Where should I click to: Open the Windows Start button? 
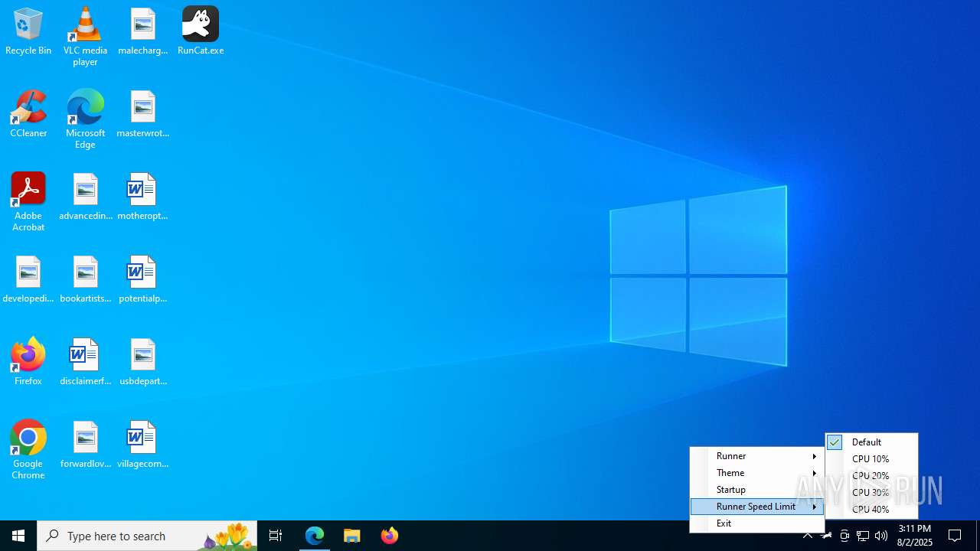pos(18,536)
